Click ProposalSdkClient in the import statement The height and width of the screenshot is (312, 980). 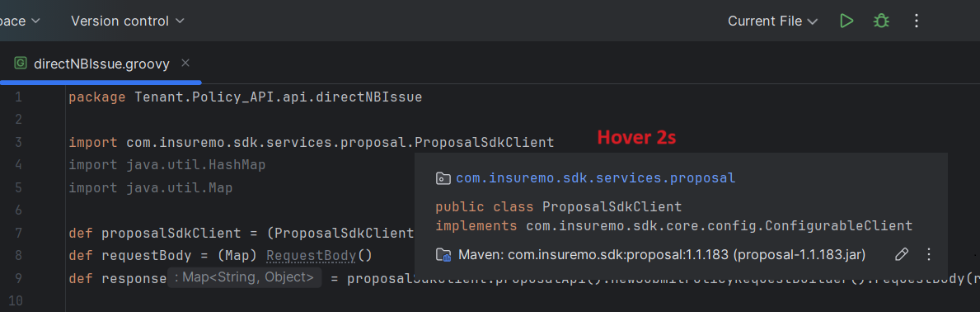point(485,142)
